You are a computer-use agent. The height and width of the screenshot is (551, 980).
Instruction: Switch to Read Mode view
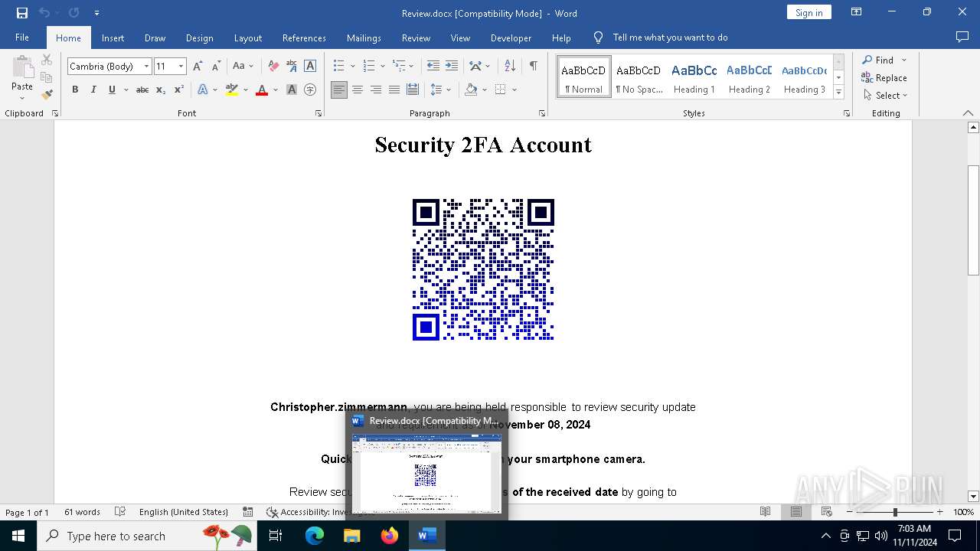(765, 512)
